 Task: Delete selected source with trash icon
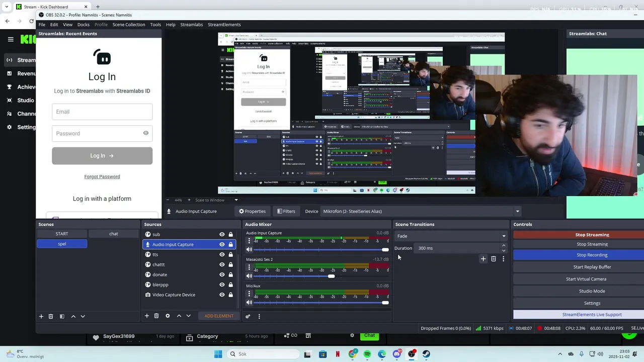(x=156, y=316)
